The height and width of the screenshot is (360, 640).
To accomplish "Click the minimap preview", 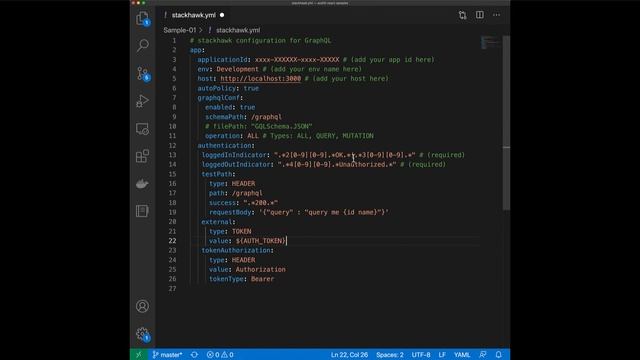I will [x=490, y=42].
